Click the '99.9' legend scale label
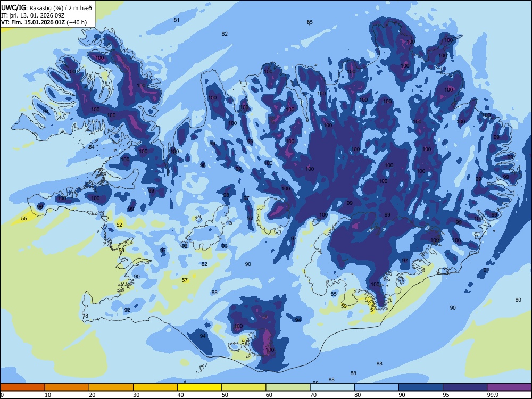Image resolution: width=532 pixels, height=399 pixels. [x=492, y=395]
